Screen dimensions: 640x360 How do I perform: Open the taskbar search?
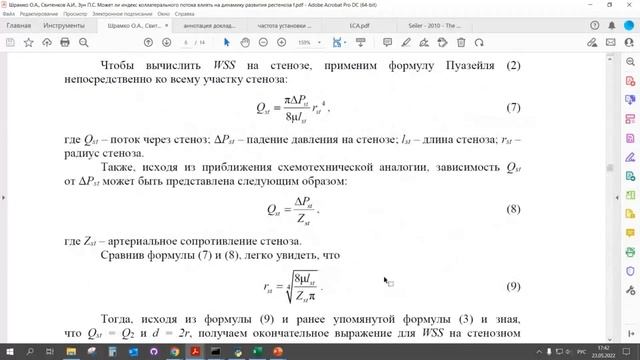(30, 351)
